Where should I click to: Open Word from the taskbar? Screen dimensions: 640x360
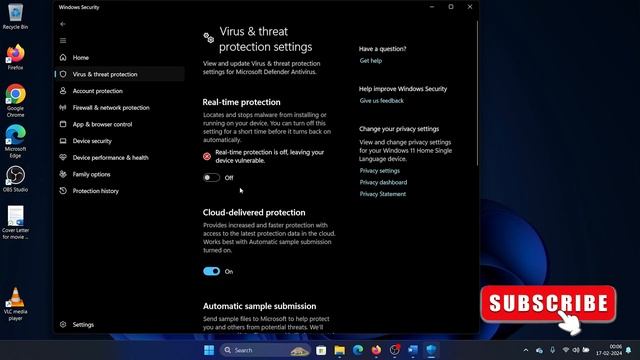click(413, 350)
